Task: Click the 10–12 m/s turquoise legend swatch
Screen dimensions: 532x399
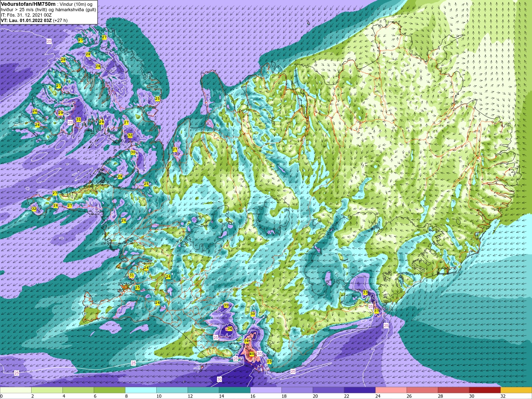Action: coord(172,390)
